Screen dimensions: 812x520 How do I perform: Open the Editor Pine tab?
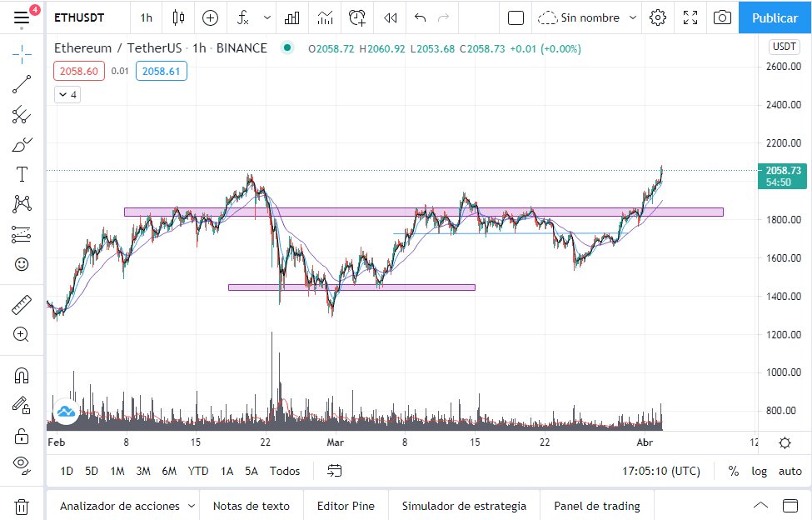coord(346,506)
